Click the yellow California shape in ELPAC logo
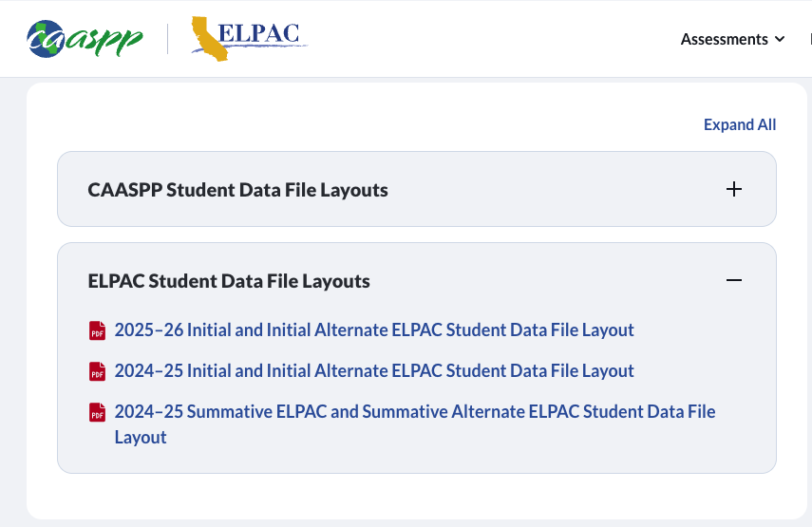Image resolution: width=812 pixels, height=527 pixels. tap(209, 39)
